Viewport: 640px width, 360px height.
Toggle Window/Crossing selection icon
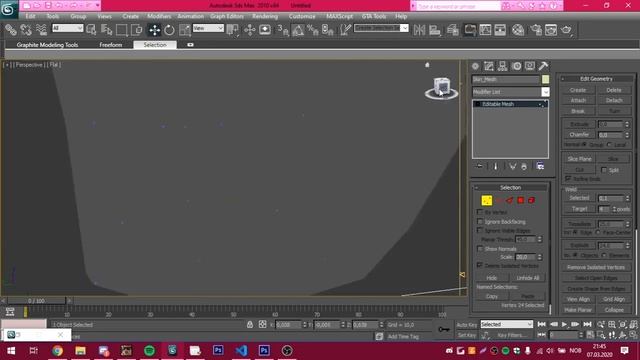coord(137,29)
